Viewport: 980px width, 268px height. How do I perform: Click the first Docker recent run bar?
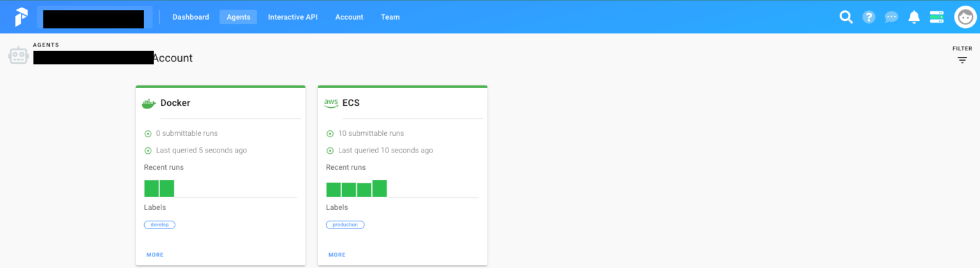coord(151,188)
